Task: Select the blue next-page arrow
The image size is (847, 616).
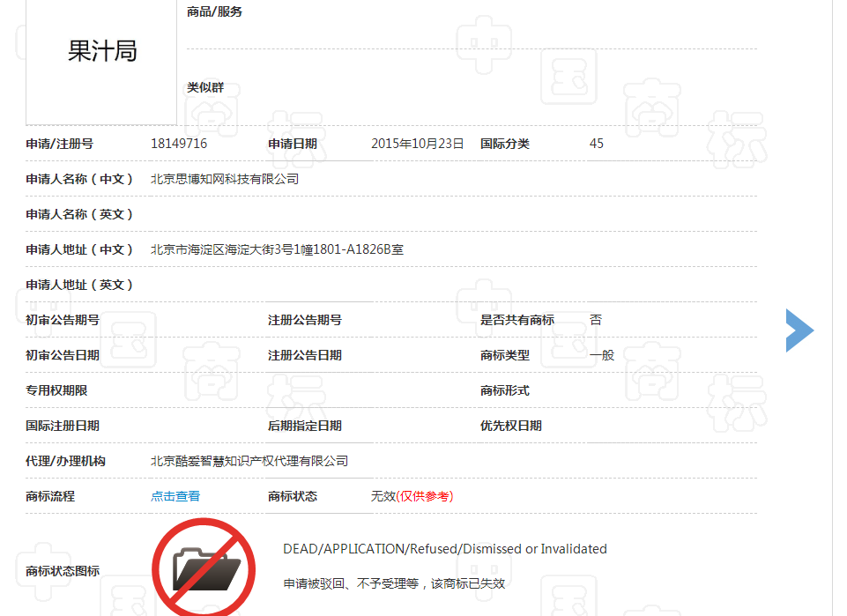Action: coord(799,330)
